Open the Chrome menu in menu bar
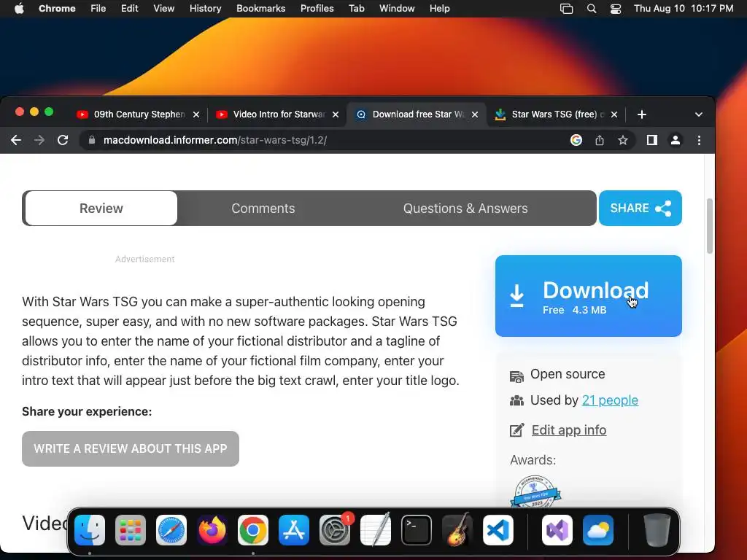This screenshot has width=747, height=560. pos(57,8)
